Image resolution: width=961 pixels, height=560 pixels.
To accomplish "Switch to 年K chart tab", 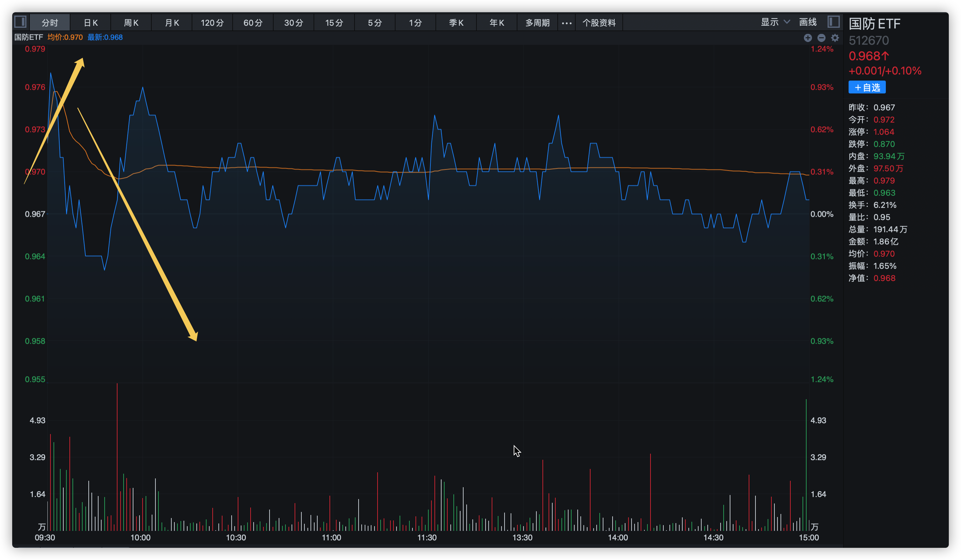I will pos(496,23).
